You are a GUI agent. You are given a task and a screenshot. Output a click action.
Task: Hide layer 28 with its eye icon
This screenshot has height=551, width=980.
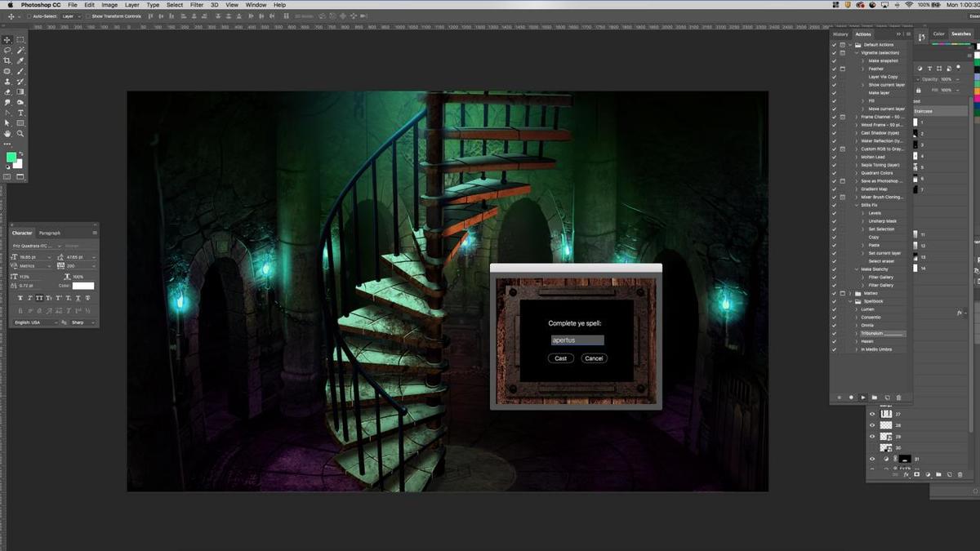(872, 425)
